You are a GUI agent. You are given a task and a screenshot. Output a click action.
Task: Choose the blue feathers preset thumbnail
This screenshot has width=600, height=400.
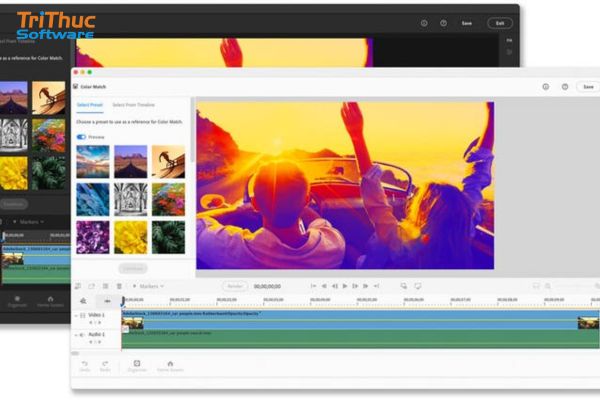(93, 199)
